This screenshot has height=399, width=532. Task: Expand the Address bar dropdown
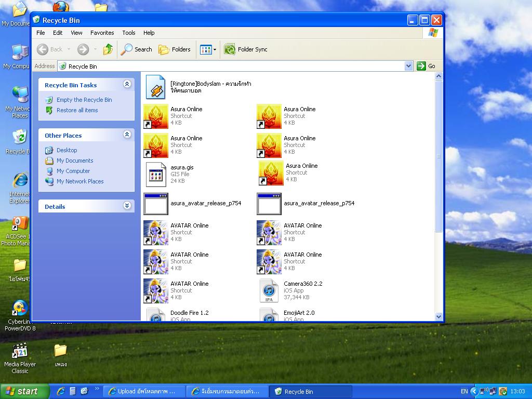[x=408, y=66]
